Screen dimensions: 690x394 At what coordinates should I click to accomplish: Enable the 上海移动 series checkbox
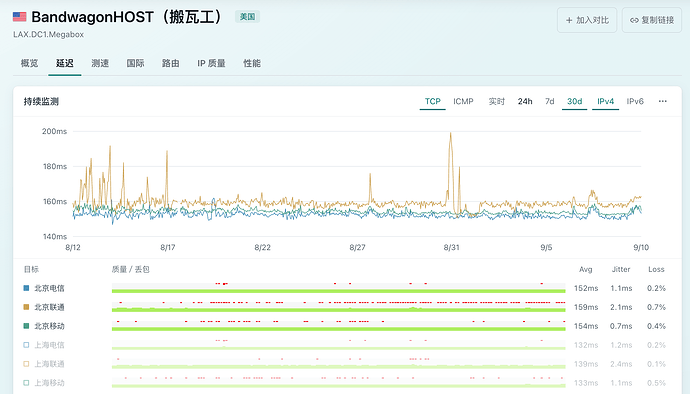pyautogui.click(x=26, y=383)
